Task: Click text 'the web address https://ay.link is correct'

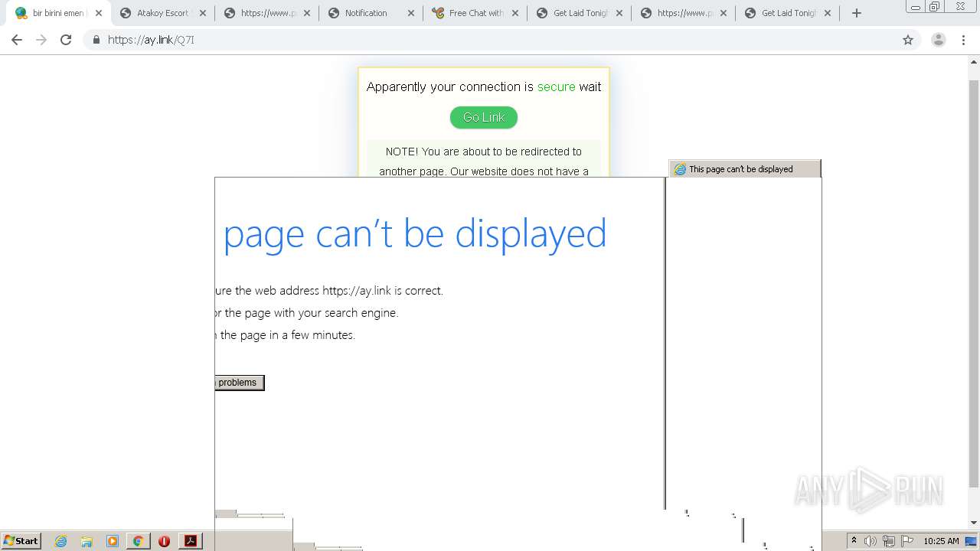Action: [339, 291]
